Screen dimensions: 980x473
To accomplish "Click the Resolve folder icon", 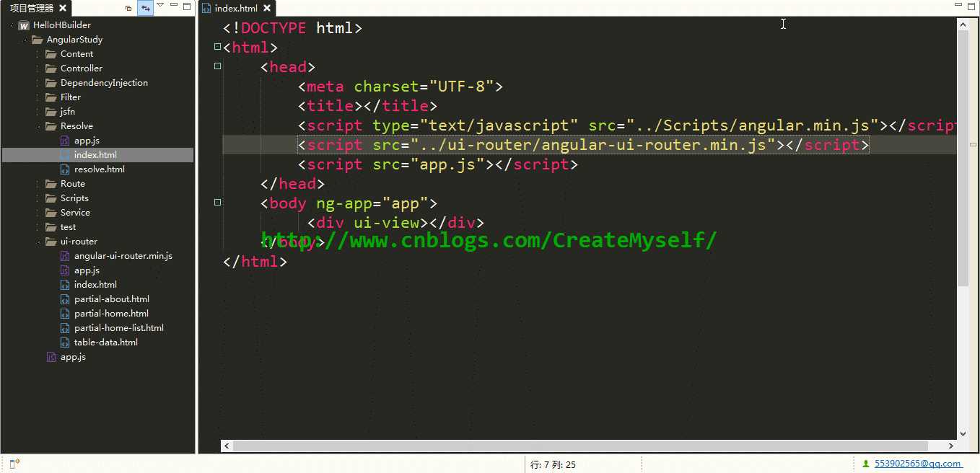I will tap(51, 126).
